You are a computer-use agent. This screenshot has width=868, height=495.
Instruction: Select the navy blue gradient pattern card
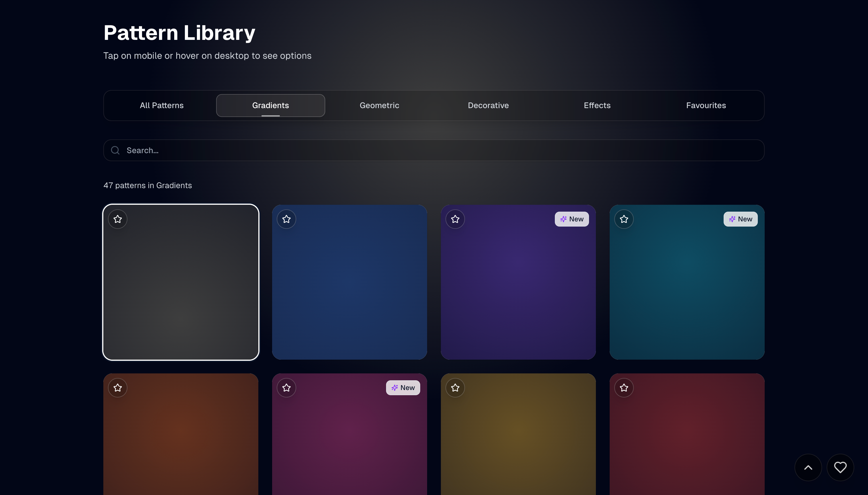(x=349, y=282)
